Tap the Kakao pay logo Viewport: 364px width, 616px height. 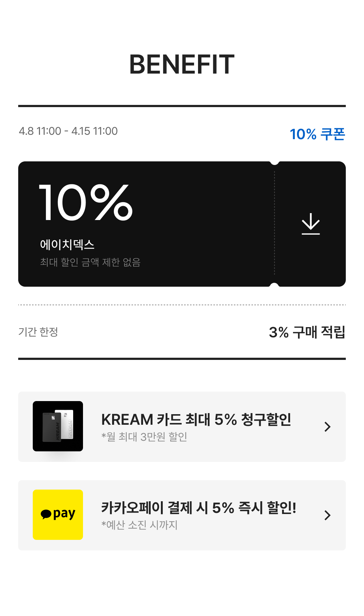[x=58, y=514]
